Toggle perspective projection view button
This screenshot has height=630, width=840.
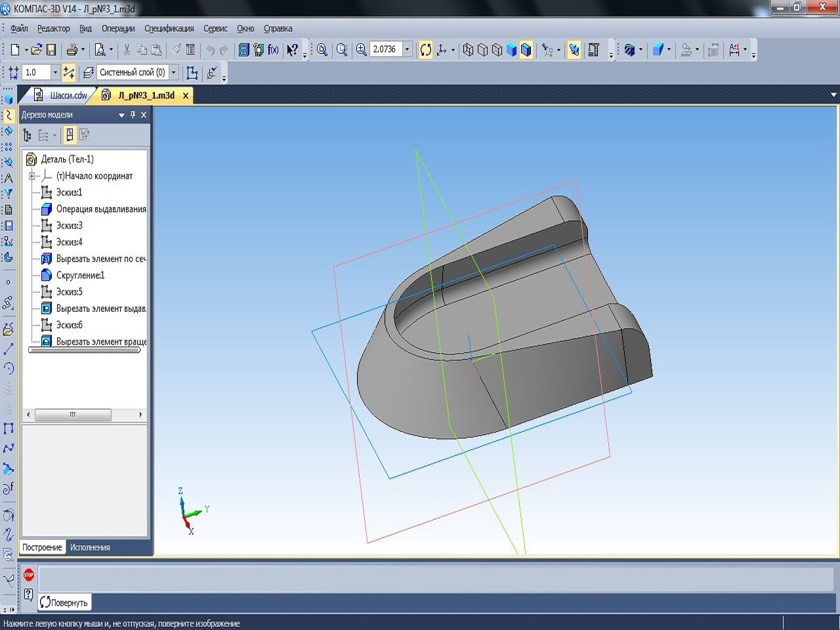pyautogui.click(x=574, y=50)
